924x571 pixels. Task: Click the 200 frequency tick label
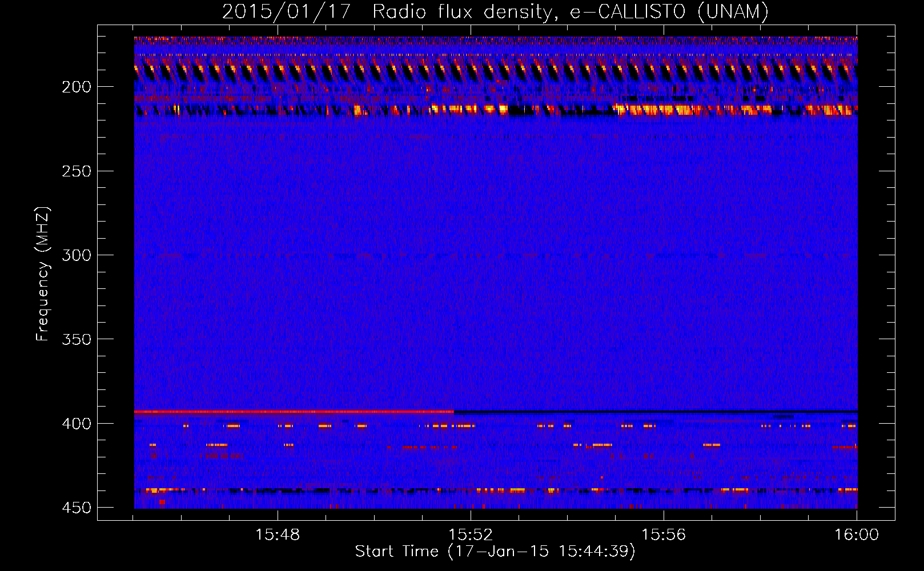click(77, 87)
